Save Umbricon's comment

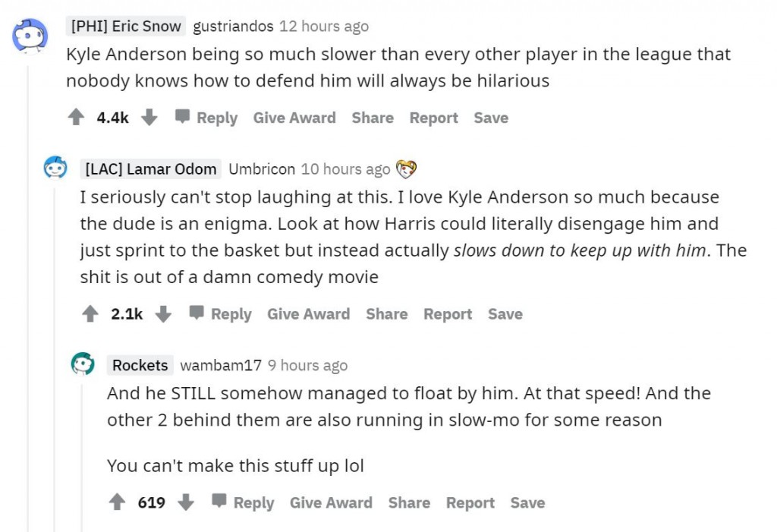coord(505,313)
